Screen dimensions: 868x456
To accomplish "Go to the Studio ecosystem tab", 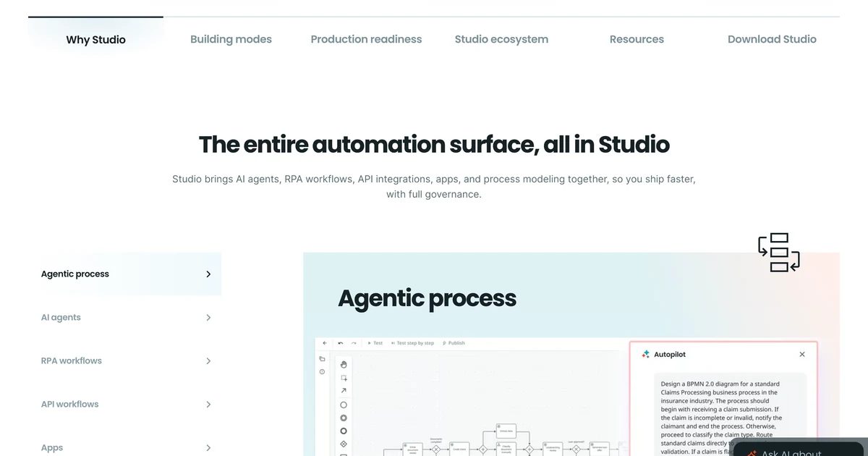I will pyautogui.click(x=501, y=40).
